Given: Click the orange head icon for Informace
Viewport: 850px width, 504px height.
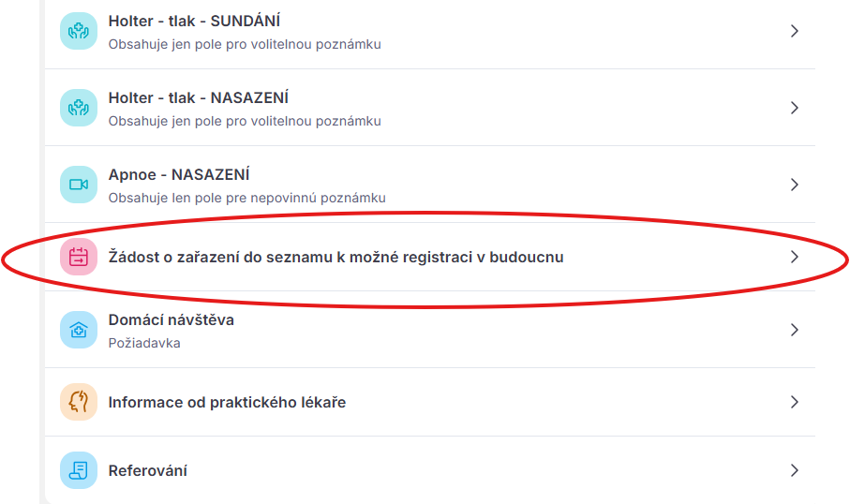Looking at the screenshot, I should [79, 402].
